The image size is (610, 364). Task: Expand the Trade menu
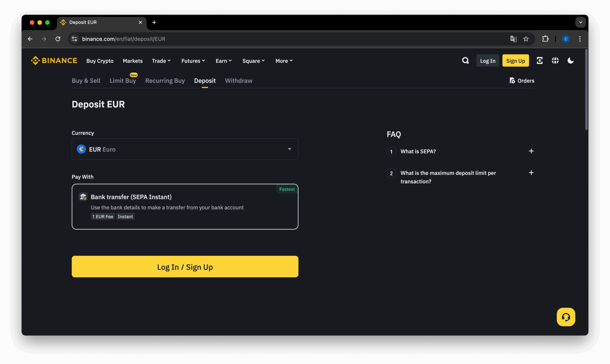pyautogui.click(x=161, y=60)
